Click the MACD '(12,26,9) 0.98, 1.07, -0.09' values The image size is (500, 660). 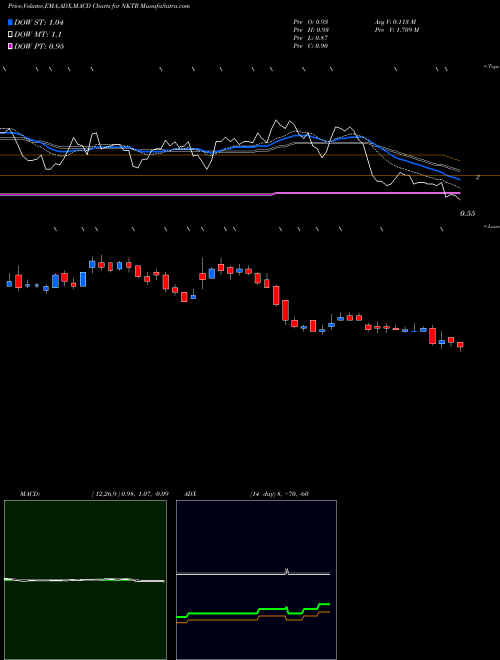130,494
